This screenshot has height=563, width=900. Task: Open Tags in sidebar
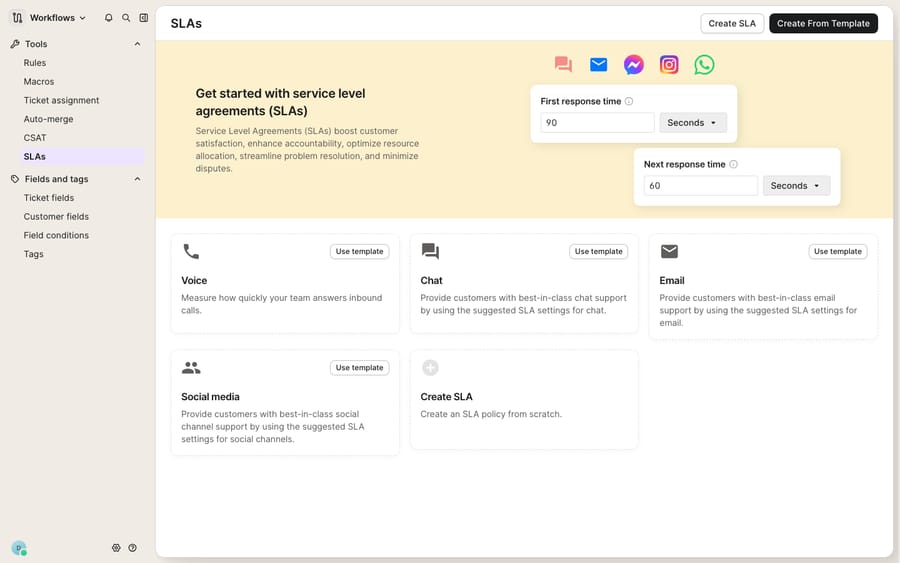point(33,254)
